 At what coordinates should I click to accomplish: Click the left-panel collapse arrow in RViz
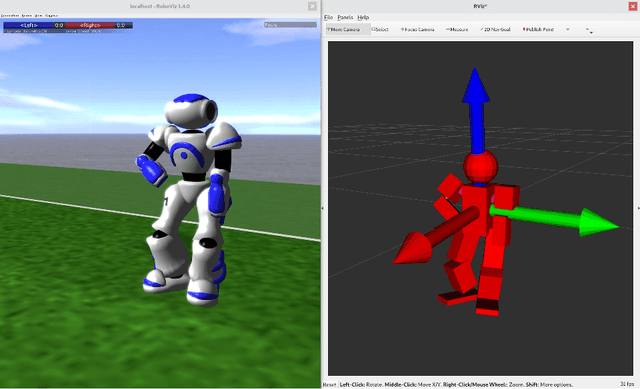[x=322, y=208]
